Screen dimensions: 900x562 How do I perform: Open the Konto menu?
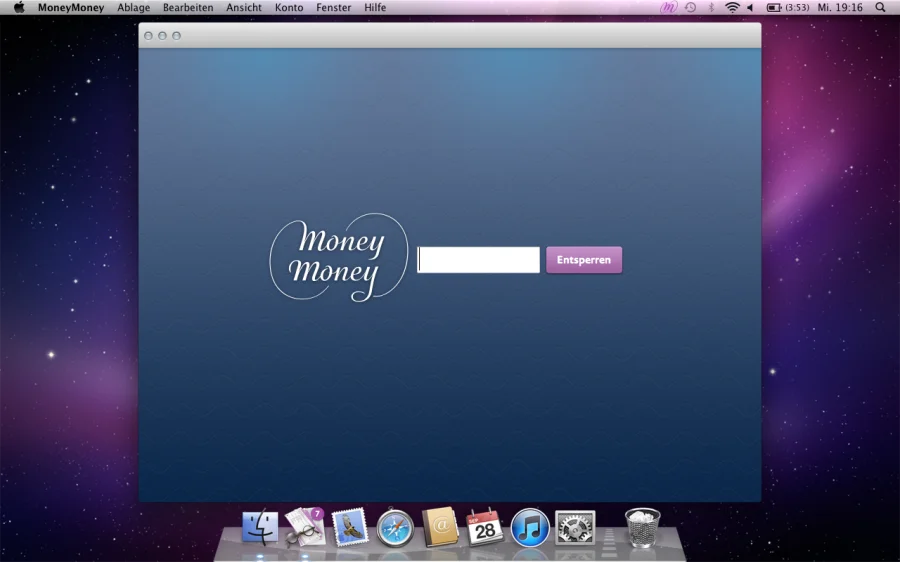click(289, 7)
